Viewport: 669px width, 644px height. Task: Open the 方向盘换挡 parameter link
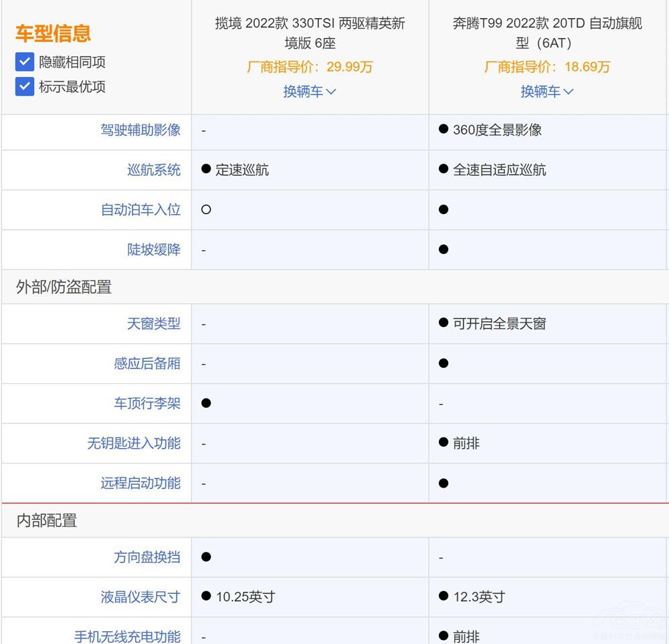[147, 557]
